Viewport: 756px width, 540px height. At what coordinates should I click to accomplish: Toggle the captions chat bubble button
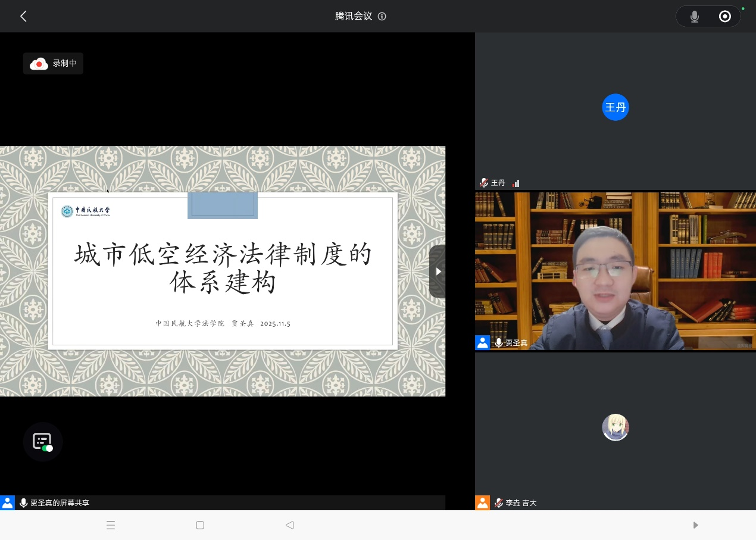point(43,442)
